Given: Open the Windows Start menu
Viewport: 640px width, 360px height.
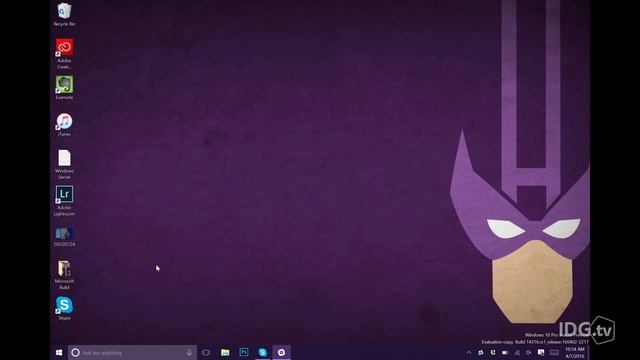Looking at the screenshot, I should [59, 353].
